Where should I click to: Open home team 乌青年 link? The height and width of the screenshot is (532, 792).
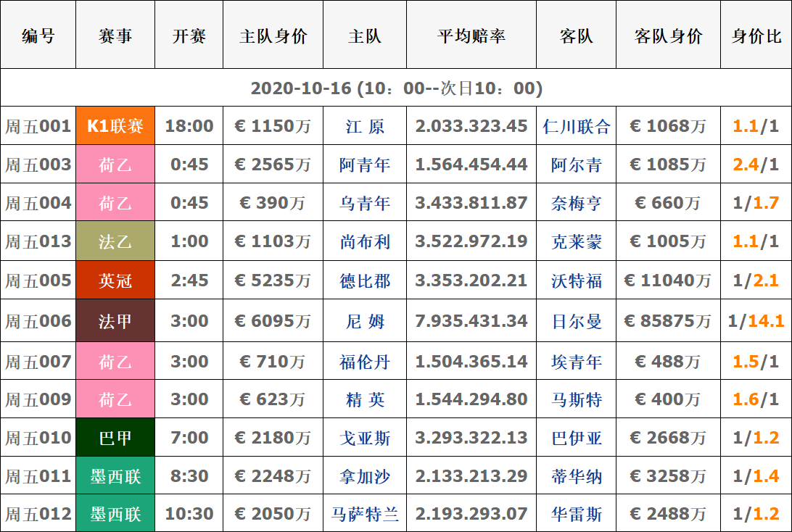click(x=365, y=203)
